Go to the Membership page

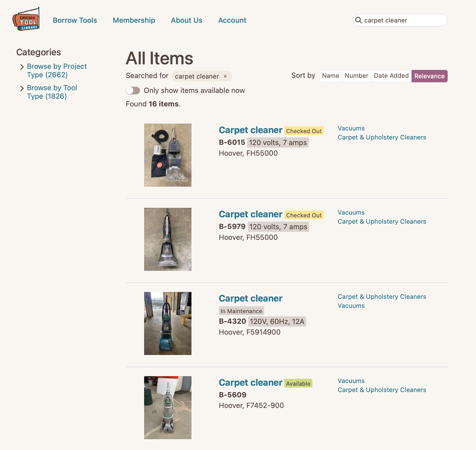[x=134, y=20]
